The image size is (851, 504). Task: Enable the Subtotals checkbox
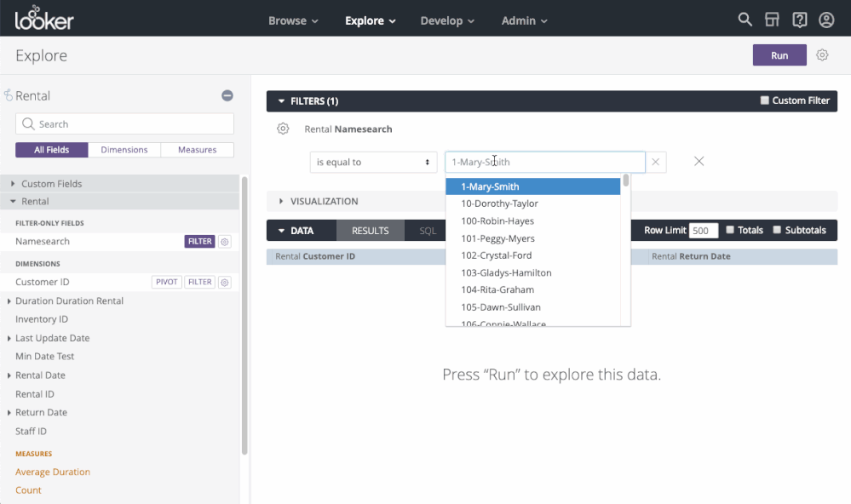coord(777,230)
